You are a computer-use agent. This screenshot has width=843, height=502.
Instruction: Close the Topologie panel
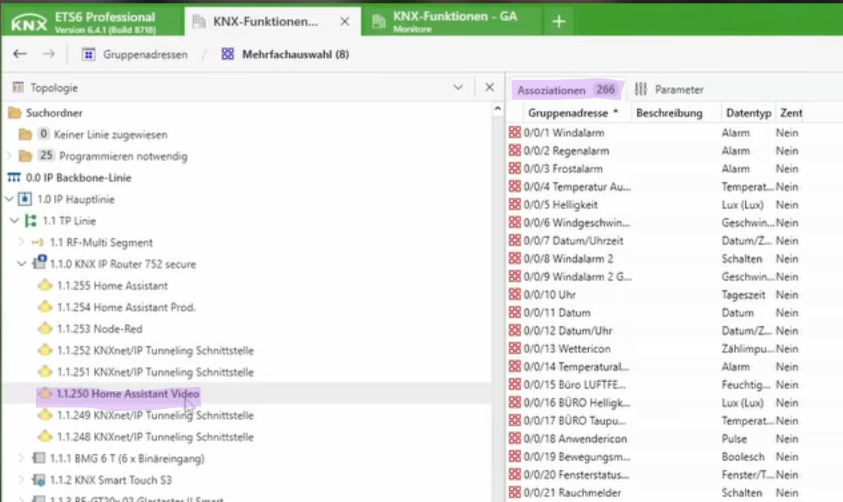pos(489,87)
